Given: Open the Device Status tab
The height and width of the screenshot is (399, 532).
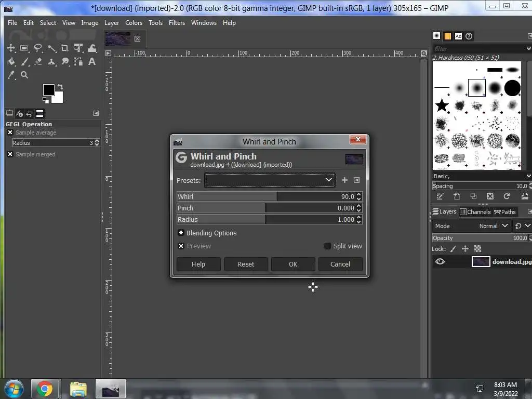Looking at the screenshot, I should [x=19, y=113].
